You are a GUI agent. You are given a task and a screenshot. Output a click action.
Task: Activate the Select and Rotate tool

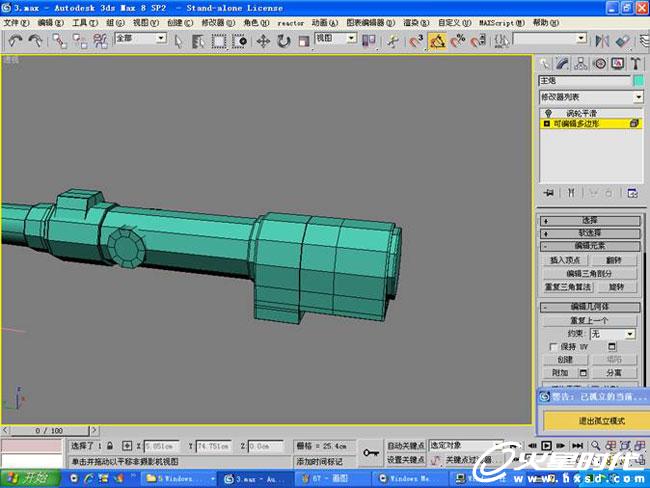(x=284, y=41)
